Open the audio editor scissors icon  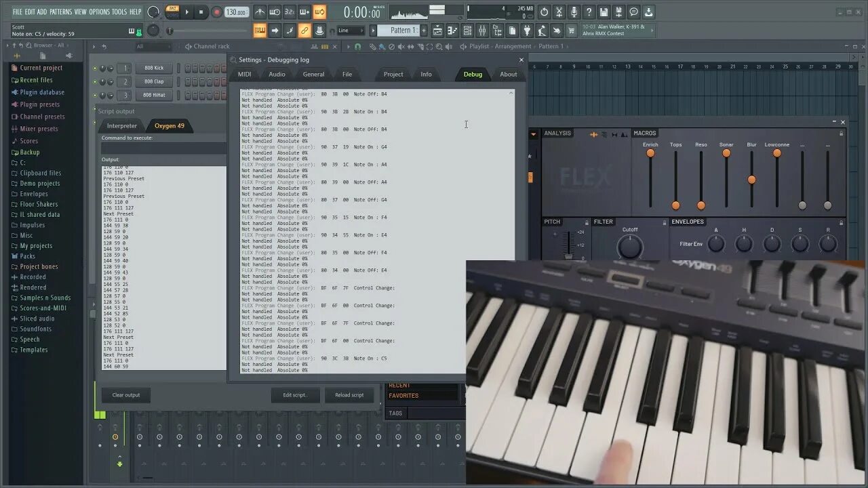click(559, 12)
